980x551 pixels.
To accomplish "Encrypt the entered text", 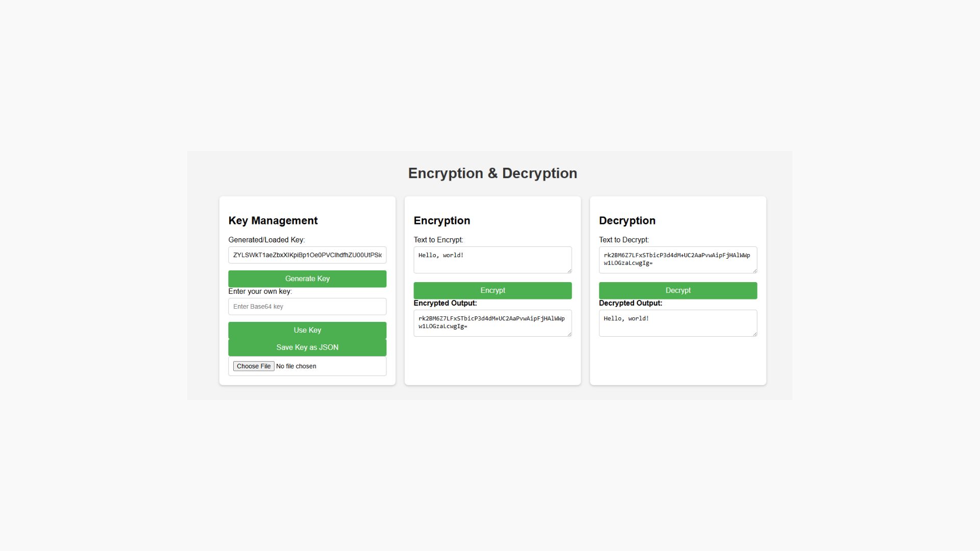I will tap(493, 290).
